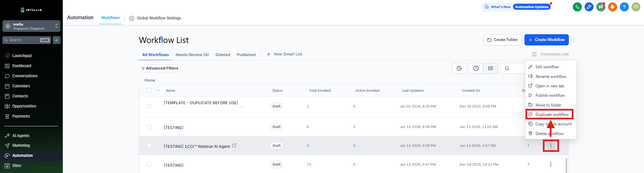Viewport: 644px width, 173px height.
Task: Open Global Workflow Settings gear
Action: (x=132, y=18)
